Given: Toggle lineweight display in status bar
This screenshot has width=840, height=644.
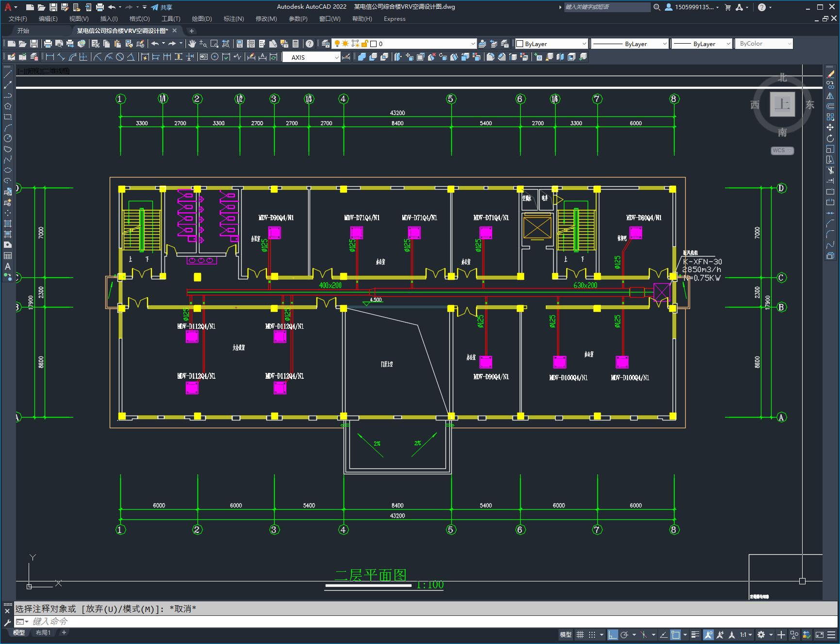Looking at the screenshot, I should [695, 634].
